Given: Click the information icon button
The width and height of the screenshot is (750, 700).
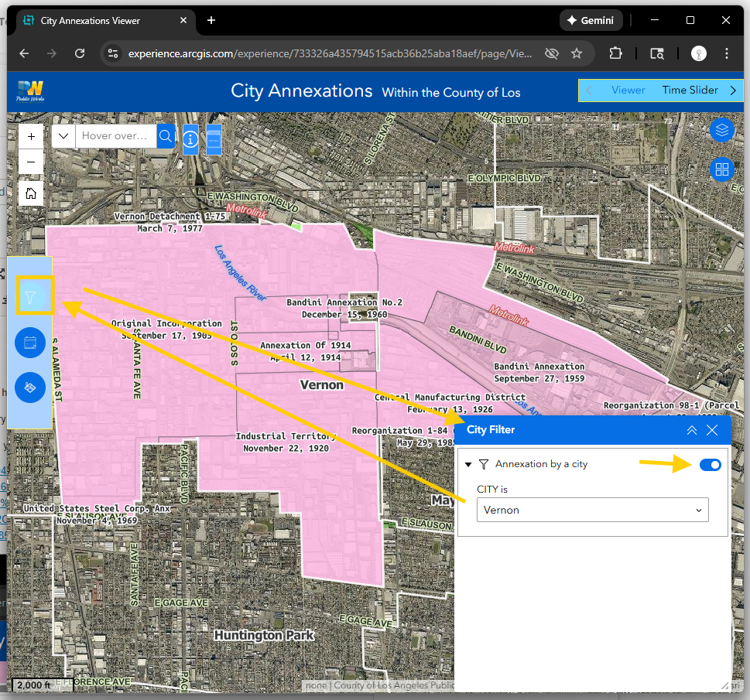Looking at the screenshot, I should pos(190,140).
